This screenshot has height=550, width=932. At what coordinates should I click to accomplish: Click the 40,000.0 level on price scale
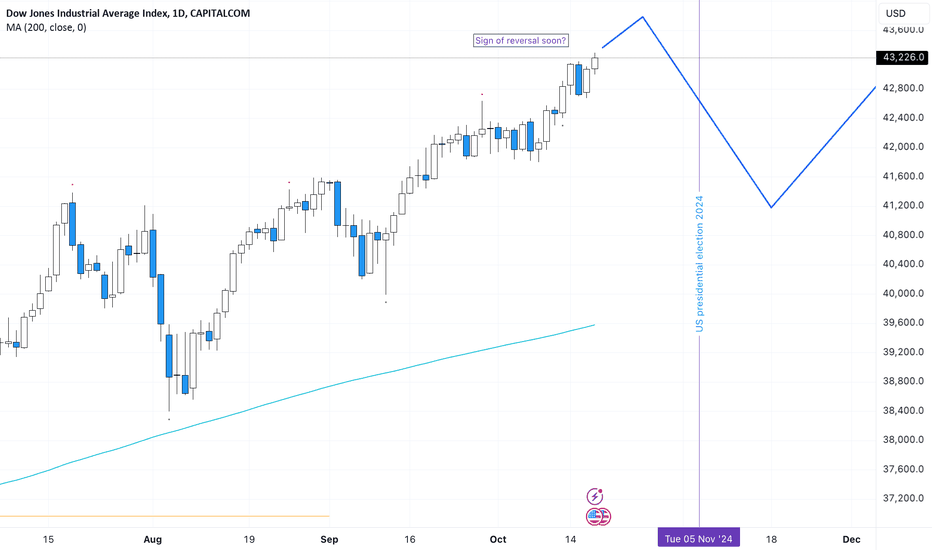903,293
